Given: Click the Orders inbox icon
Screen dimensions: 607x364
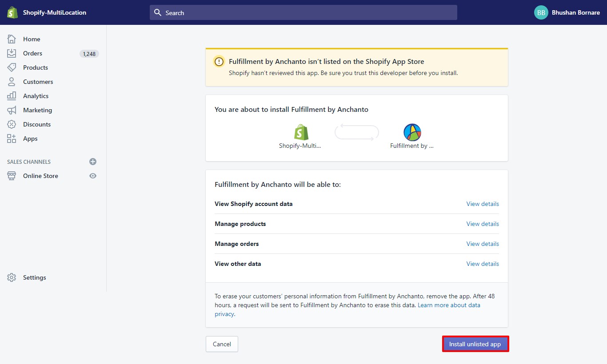Looking at the screenshot, I should click(x=12, y=53).
